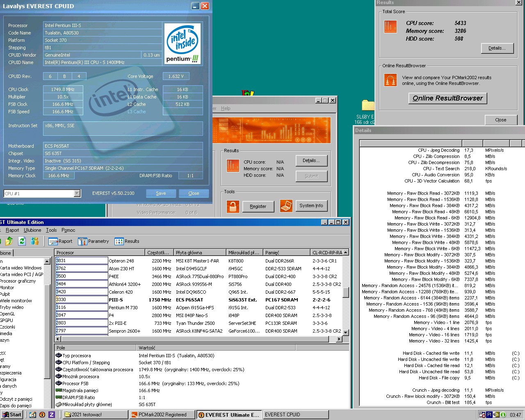Open the Ulubione menu in EVEREST
Viewport: 525px width, 420px height.
click(x=32, y=230)
